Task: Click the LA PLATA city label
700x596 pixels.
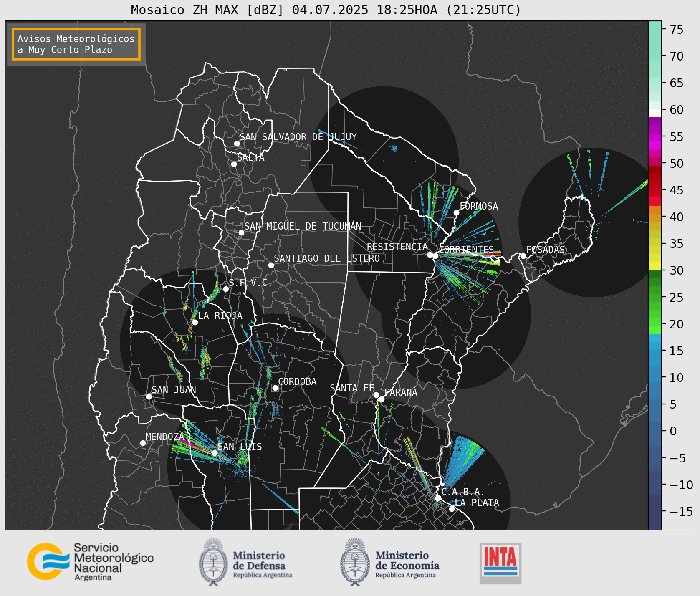Action: pos(477,503)
